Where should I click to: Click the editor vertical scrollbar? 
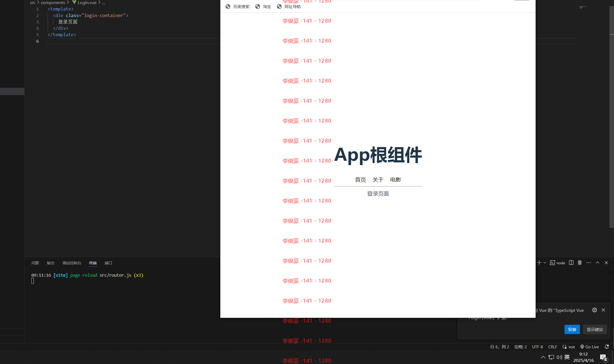pos(612,116)
